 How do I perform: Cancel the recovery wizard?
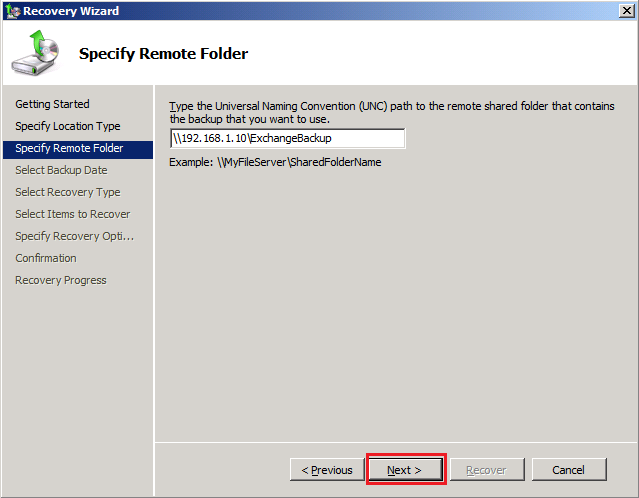click(568, 470)
